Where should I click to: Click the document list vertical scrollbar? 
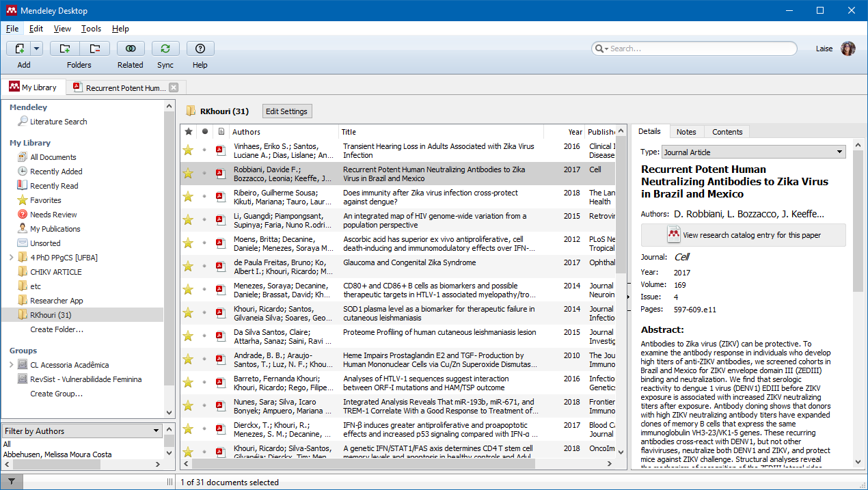(x=621, y=205)
